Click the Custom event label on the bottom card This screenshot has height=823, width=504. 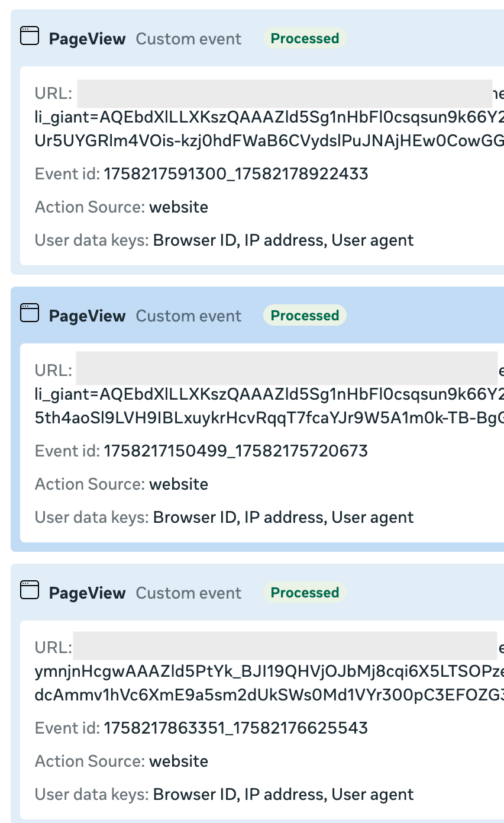(189, 593)
